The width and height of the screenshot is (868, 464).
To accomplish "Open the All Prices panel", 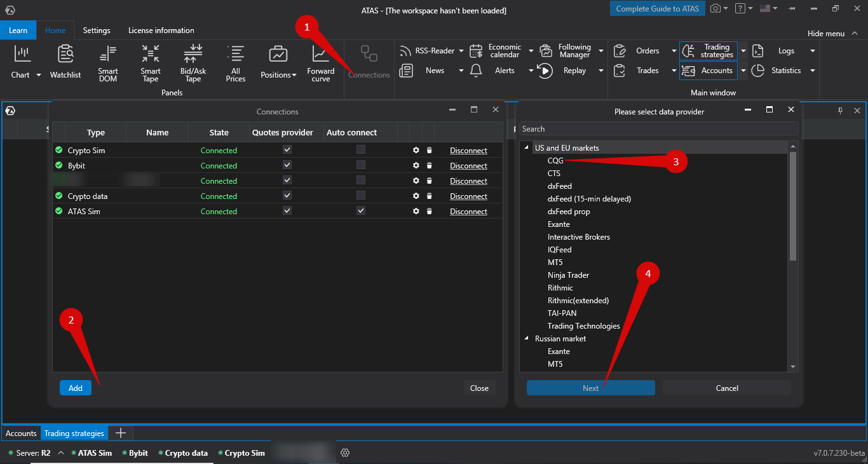I will pos(236,64).
